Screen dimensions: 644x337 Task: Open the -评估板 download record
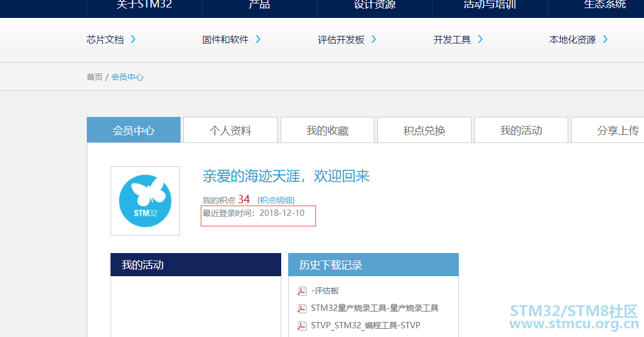(x=325, y=291)
